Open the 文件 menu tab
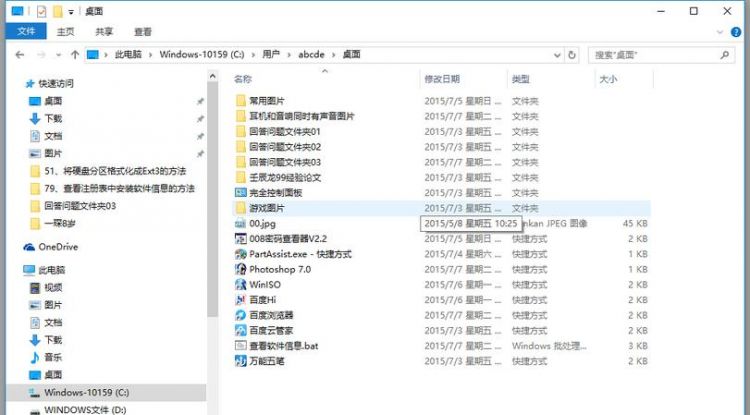 pos(26,31)
